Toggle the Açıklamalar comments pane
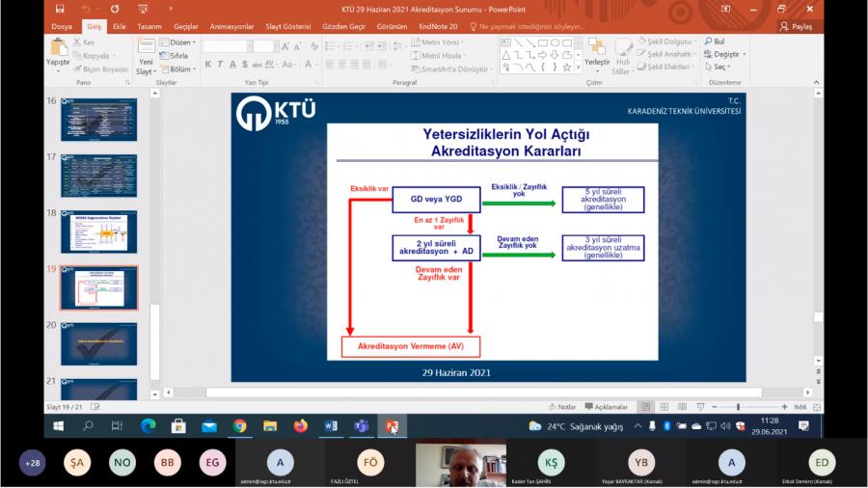 click(x=606, y=407)
